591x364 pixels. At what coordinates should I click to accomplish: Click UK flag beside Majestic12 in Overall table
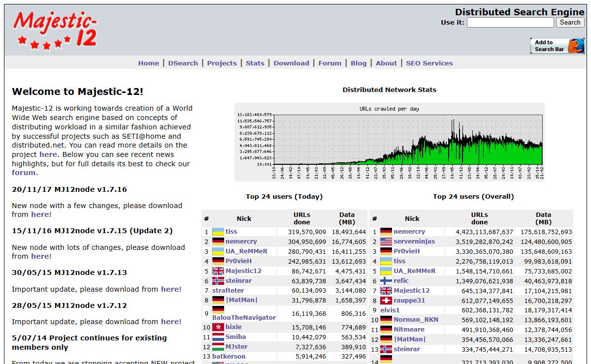[x=386, y=291]
